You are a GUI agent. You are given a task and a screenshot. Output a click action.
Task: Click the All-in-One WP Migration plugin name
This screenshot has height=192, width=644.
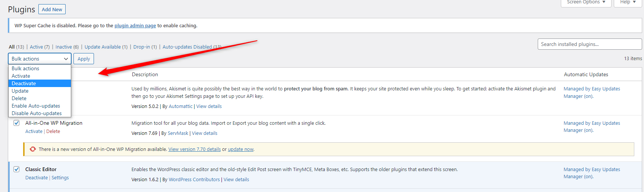tap(54, 123)
